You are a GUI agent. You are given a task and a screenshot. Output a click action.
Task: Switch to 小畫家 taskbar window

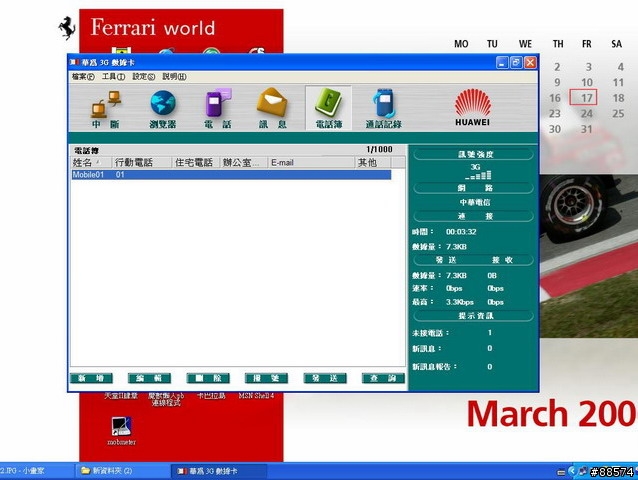pyautogui.click(x=37, y=471)
